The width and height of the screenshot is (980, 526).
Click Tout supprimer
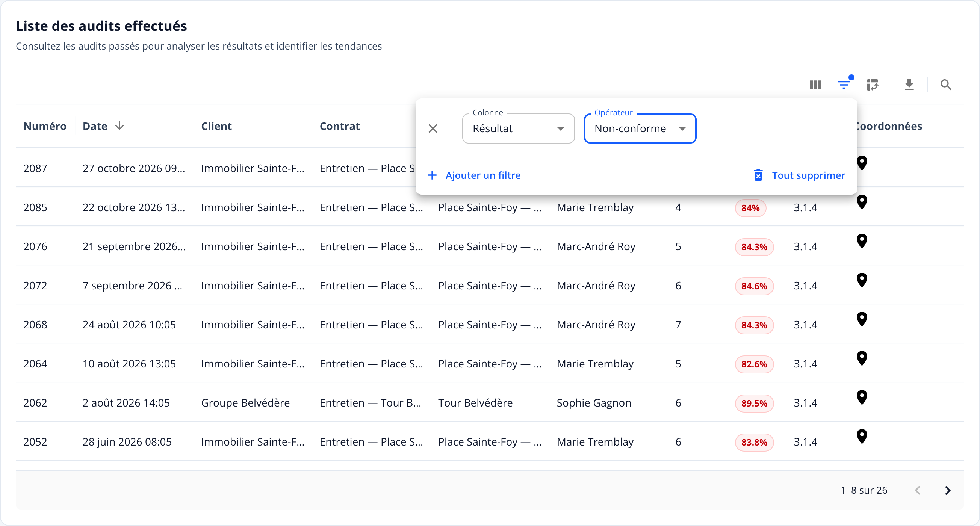tap(799, 175)
